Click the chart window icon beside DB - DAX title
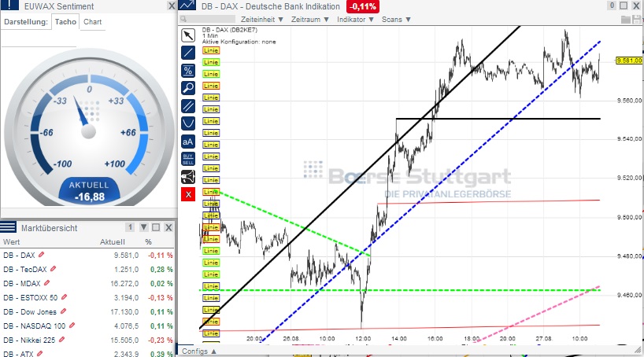Screen dimensions: 644x357 coord(187,6)
